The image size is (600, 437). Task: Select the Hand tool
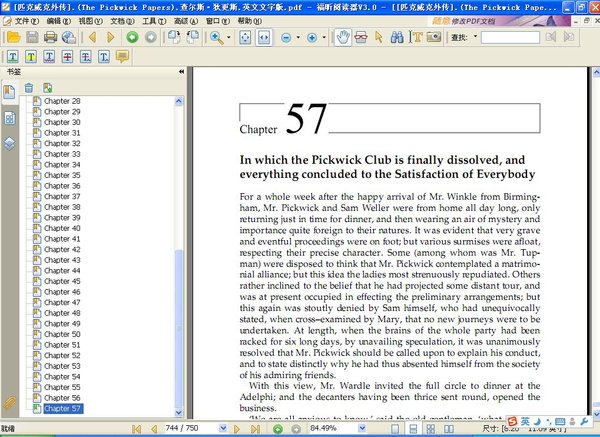click(342, 38)
